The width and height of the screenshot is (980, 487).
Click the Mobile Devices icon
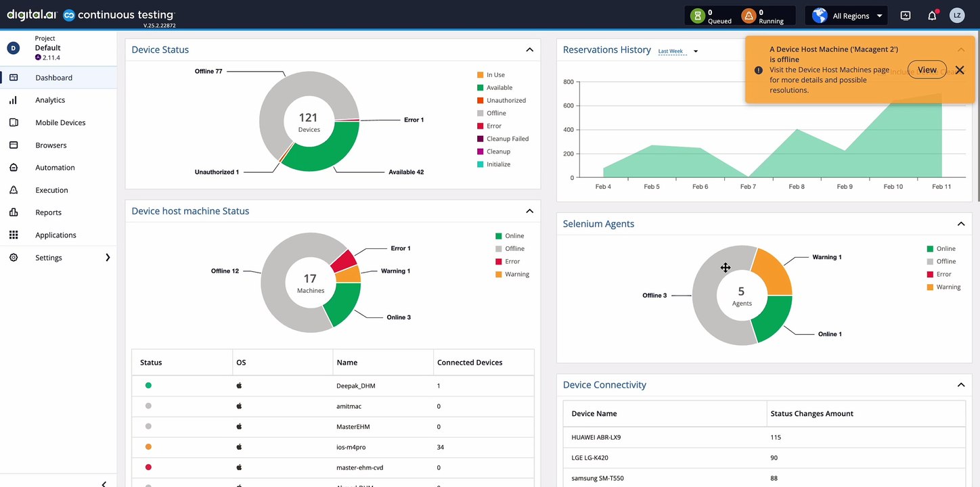[14, 122]
